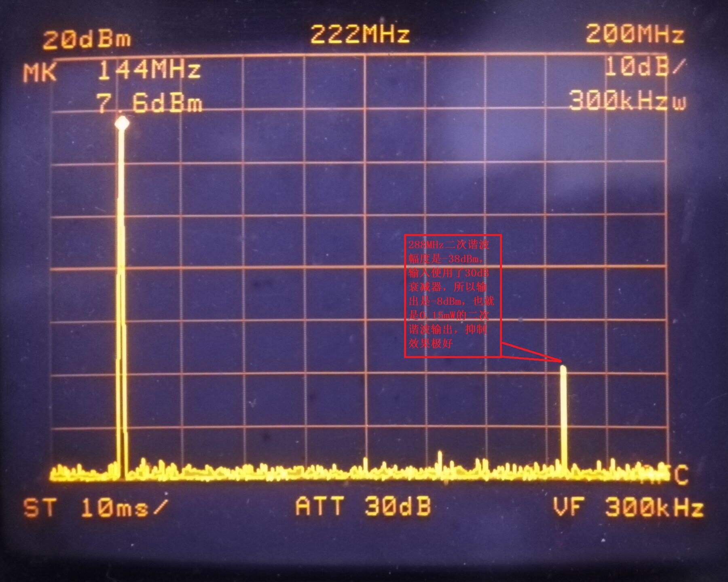Screen dimensions: 728x582
Task: Select the 20dBm reference level readout
Action: (x=87, y=40)
